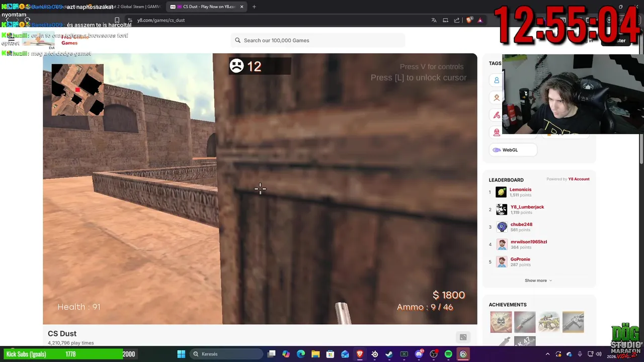This screenshot has height=362, width=644.
Task: Click the Kick Subs goal progress bar
Action: (70, 354)
